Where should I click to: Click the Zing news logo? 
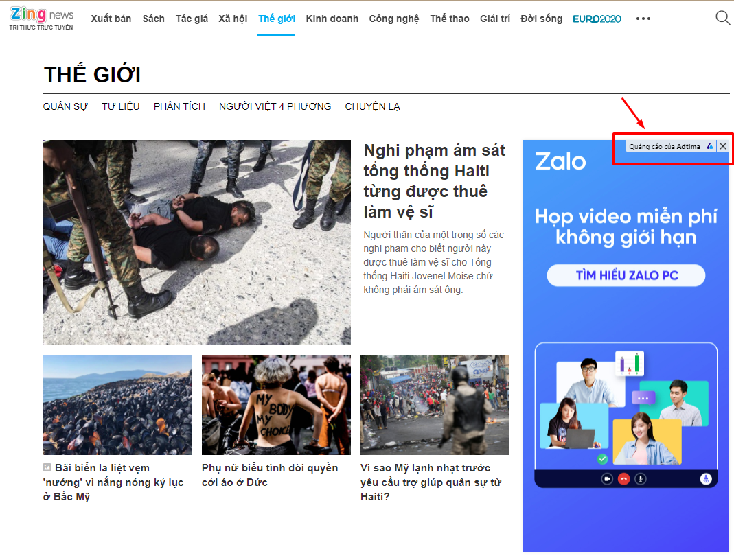[41, 19]
